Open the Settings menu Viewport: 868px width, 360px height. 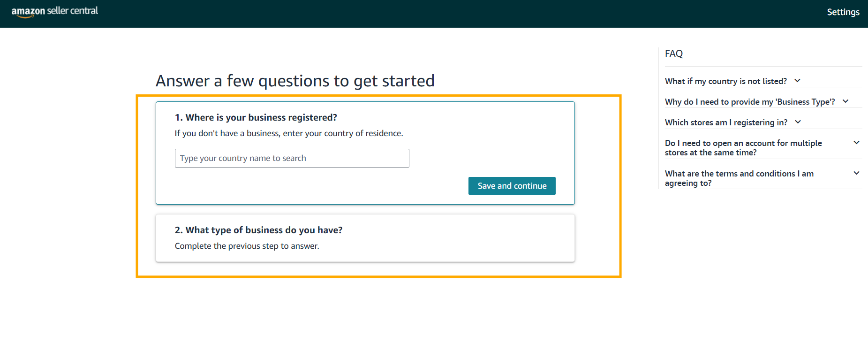click(x=843, y=12)
